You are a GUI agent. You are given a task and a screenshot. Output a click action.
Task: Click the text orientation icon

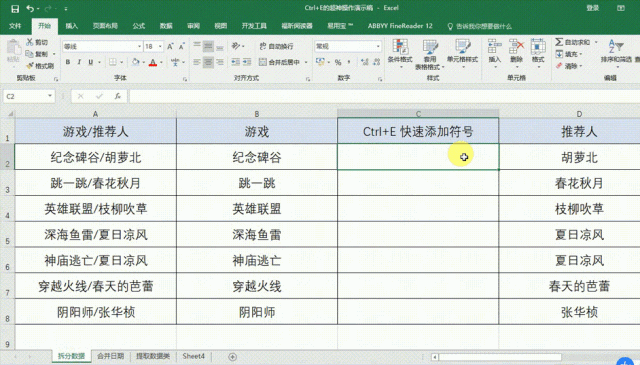(x=236, y=46)
